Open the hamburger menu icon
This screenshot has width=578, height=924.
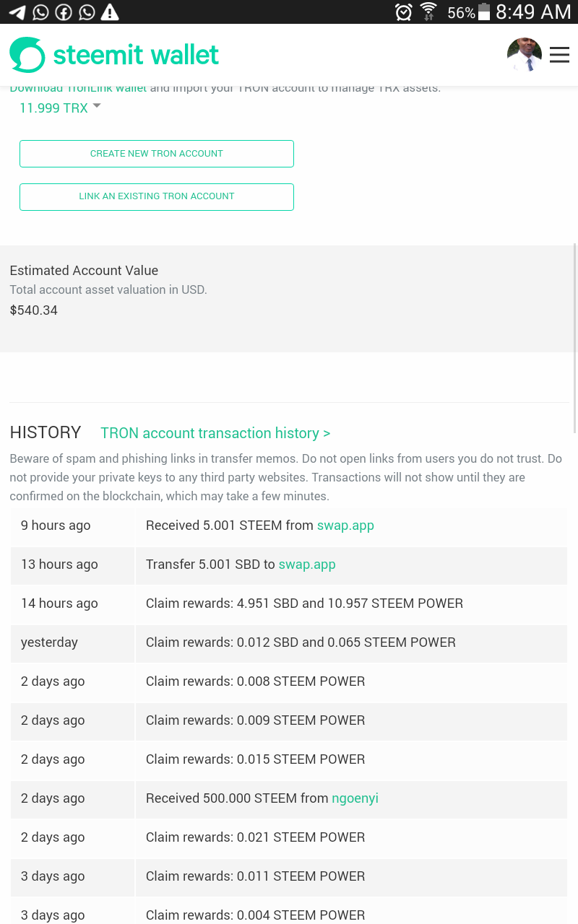coord(559,55)
